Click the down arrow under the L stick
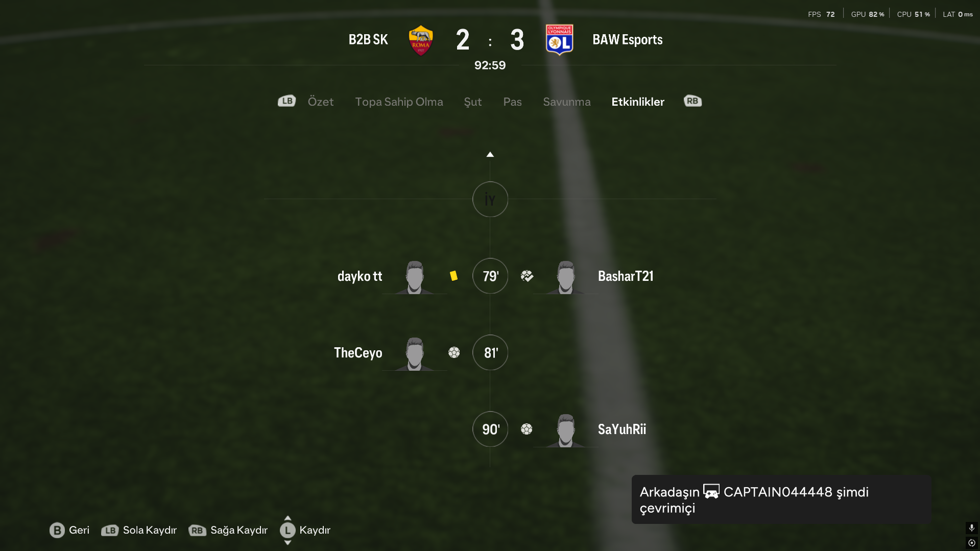 coord(288,542)
